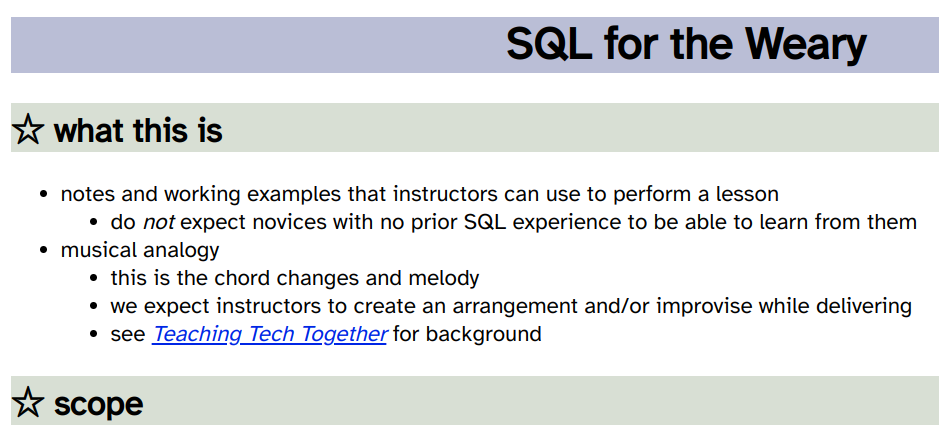Click the "SQL for the Weary" page title
Viewport: 939px width, 447px height.
pyautogui.click(x=685, y=45)
